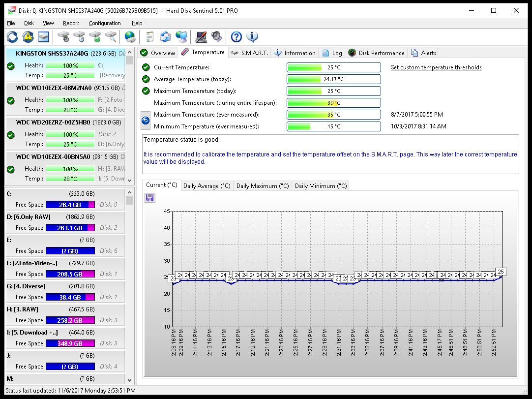Screen dimensions: 532x399
Task: Click the J: free space (? GB) bar
Action: pos(70,367)
